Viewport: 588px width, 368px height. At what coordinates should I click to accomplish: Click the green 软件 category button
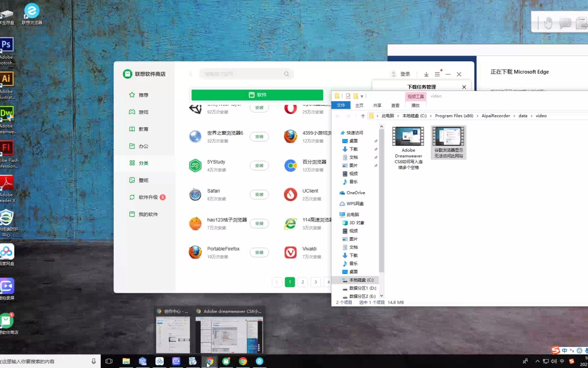tap(257, 95)
